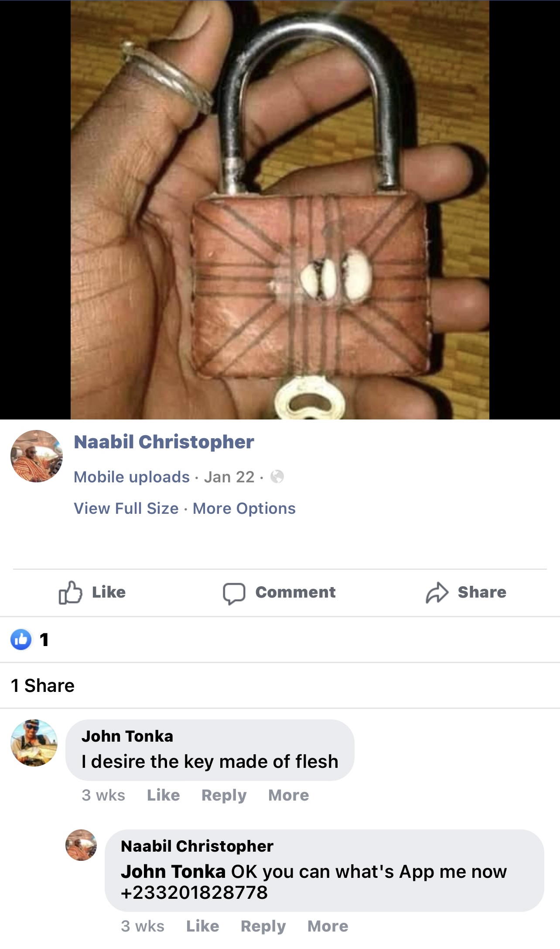This screenshot has height=949, width=560.
Task: Reply to John Tonka's comment
Action: [224, 795]
